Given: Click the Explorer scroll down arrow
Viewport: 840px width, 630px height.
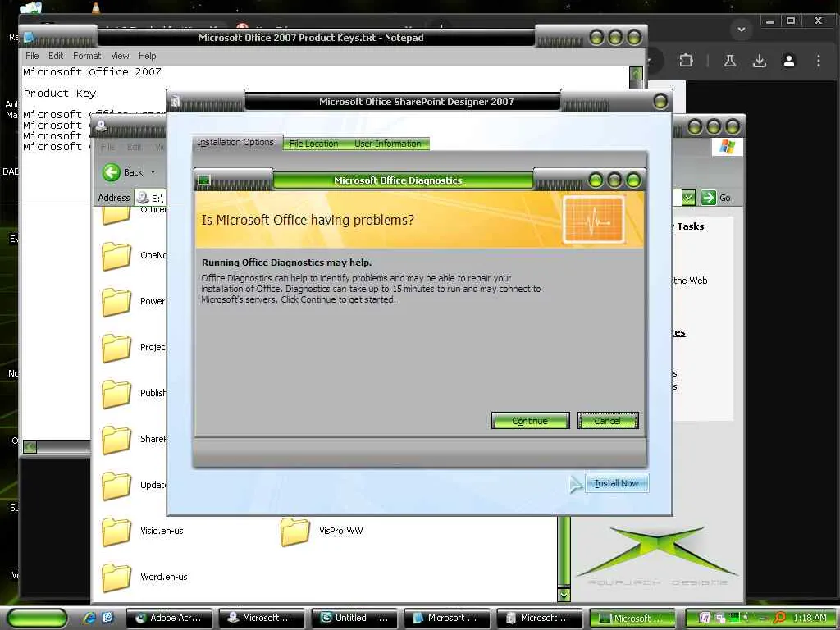Looking at the screenshot, I should coord(564,595).
